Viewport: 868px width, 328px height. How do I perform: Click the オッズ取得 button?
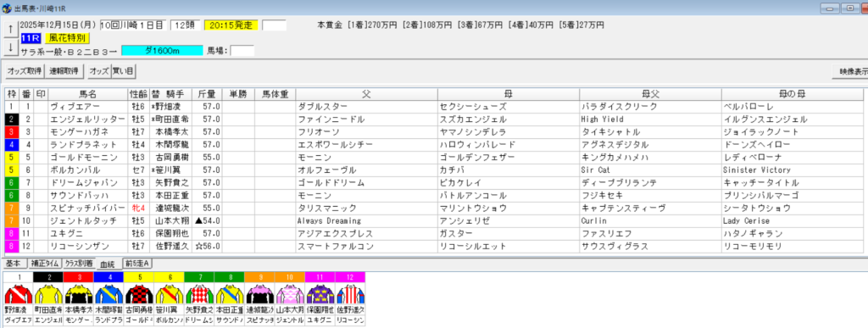[25, 71]
